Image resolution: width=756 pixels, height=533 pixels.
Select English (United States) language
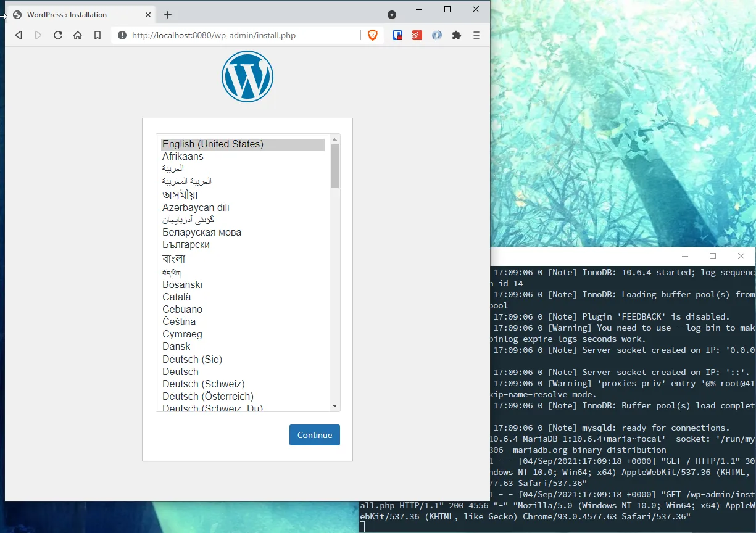tap(243, 144)
